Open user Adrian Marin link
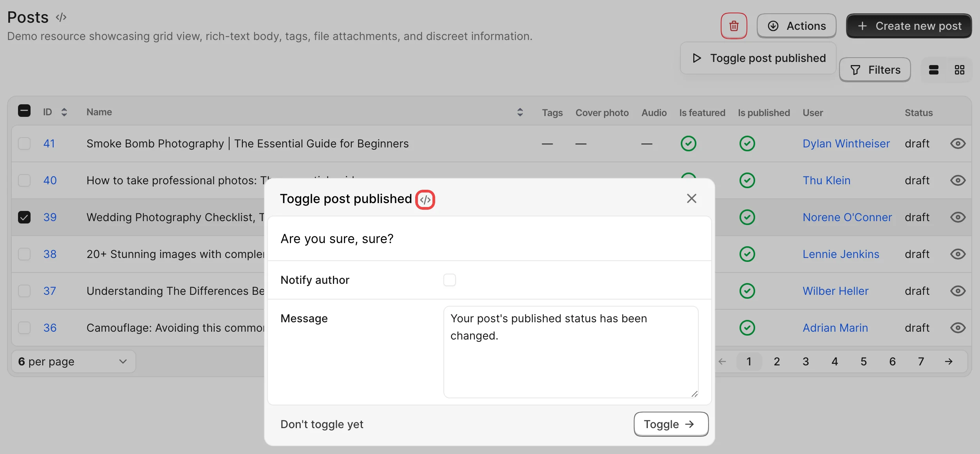The image size is (980, 454). tap(835, 328)
